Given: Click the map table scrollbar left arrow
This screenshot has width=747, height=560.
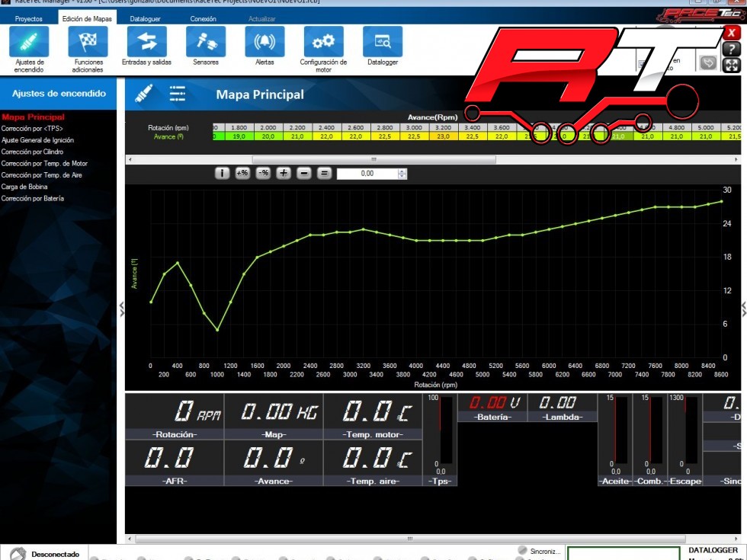Looking at the screenshot, I should [x=130, y=159].
